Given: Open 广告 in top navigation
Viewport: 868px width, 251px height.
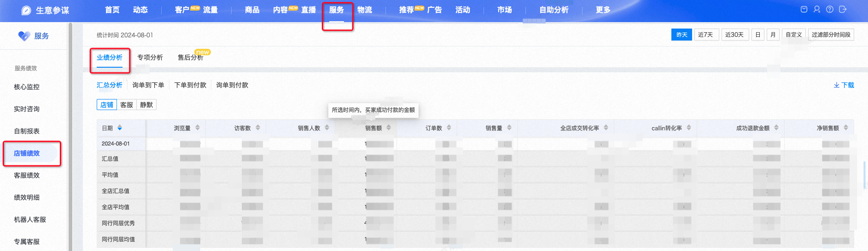Looking at the screenshot, I should pos(435,10).
